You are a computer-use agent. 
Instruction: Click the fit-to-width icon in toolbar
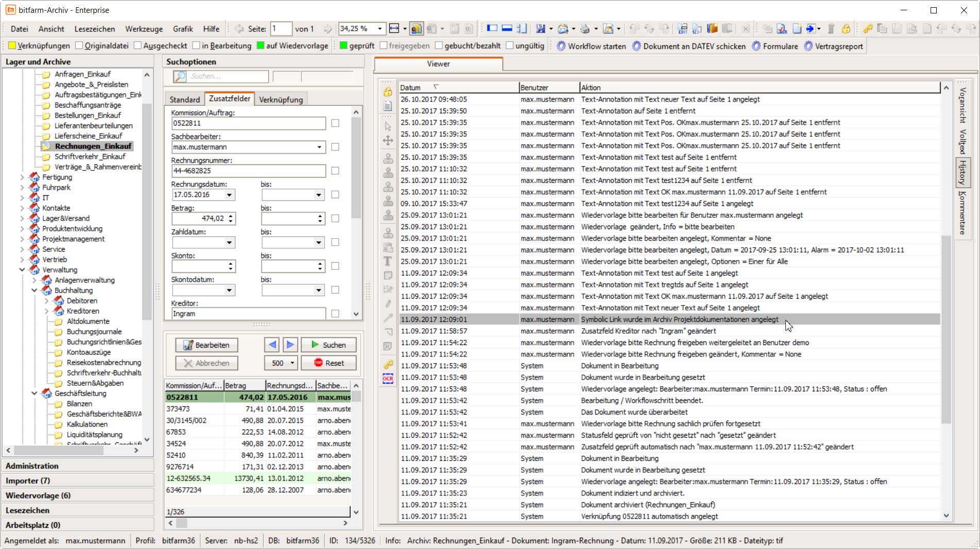point(394,29)
